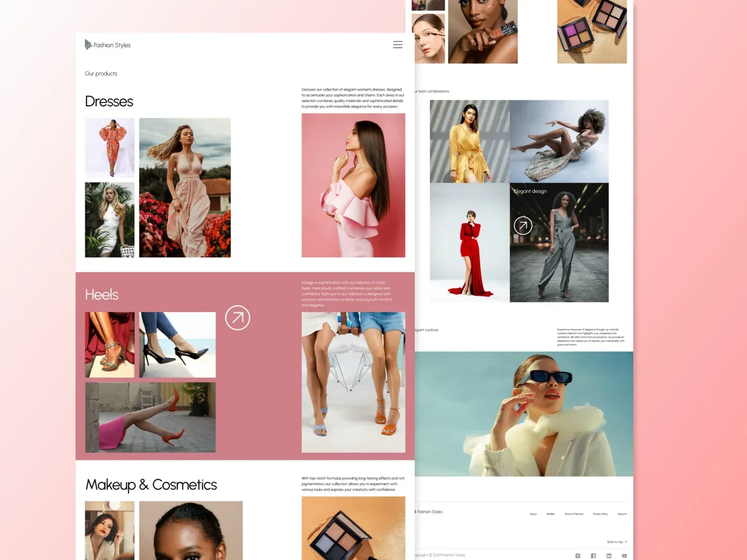Open the Facebook icon in the footer

[x=593, y=556]
